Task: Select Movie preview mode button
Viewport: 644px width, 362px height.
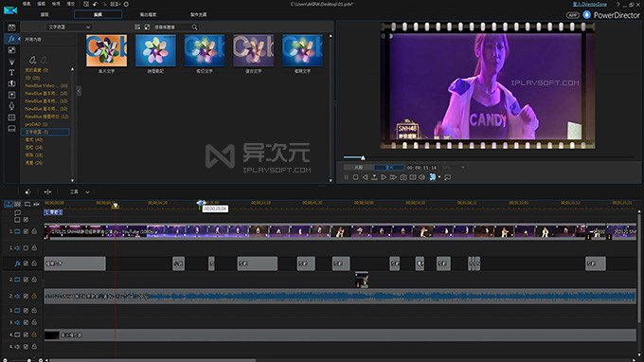Action: coord(389,168)
